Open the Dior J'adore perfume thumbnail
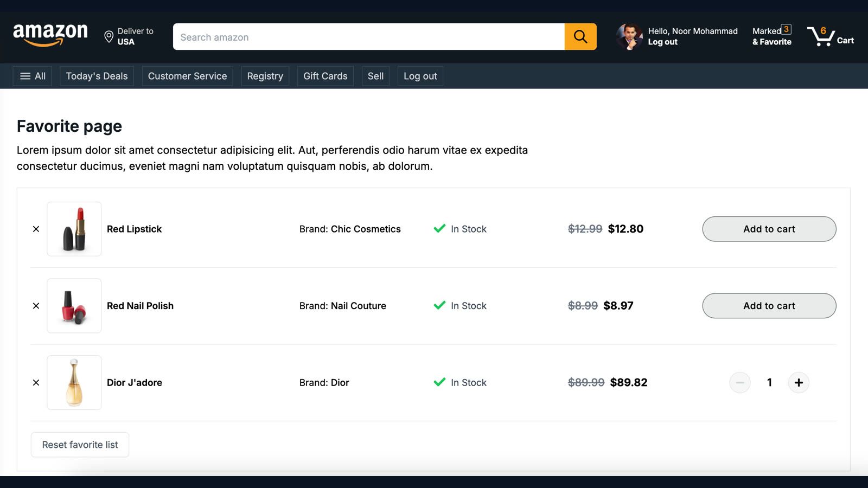Image resolution: width=868 pixels, height=488 pixels. tap(74, 383)
